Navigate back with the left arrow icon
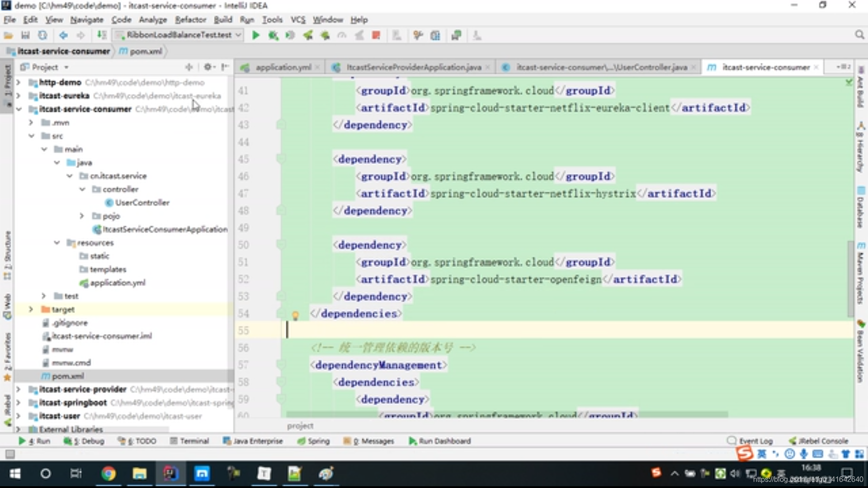 [x=63, y=35]
